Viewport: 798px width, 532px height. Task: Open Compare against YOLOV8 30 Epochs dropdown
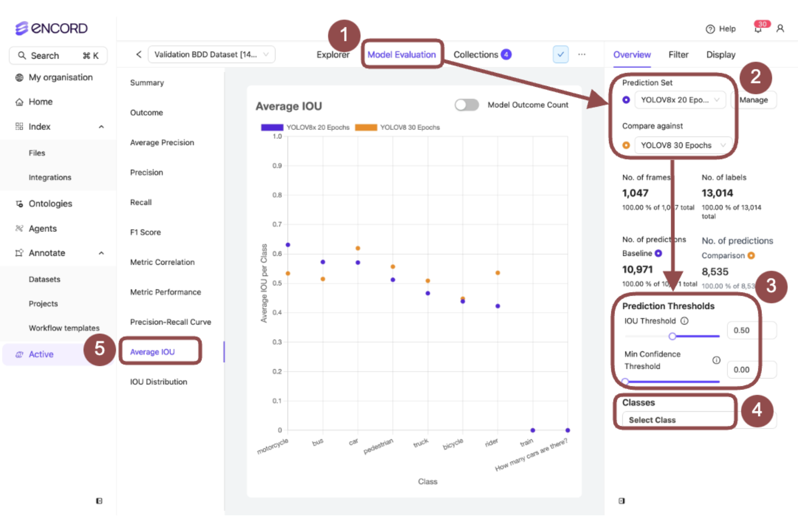[x=683, y=146]
